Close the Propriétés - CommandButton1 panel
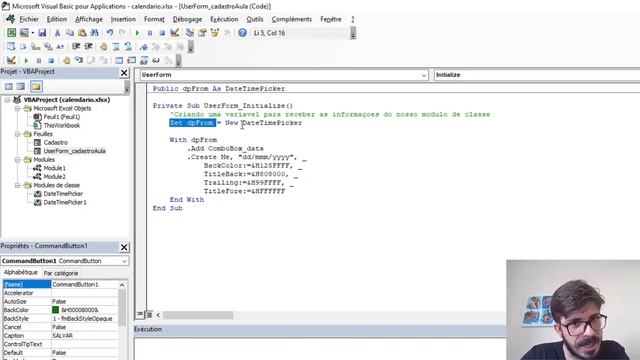Viewport: 640px width, 360px height. [x=124, y=247]
